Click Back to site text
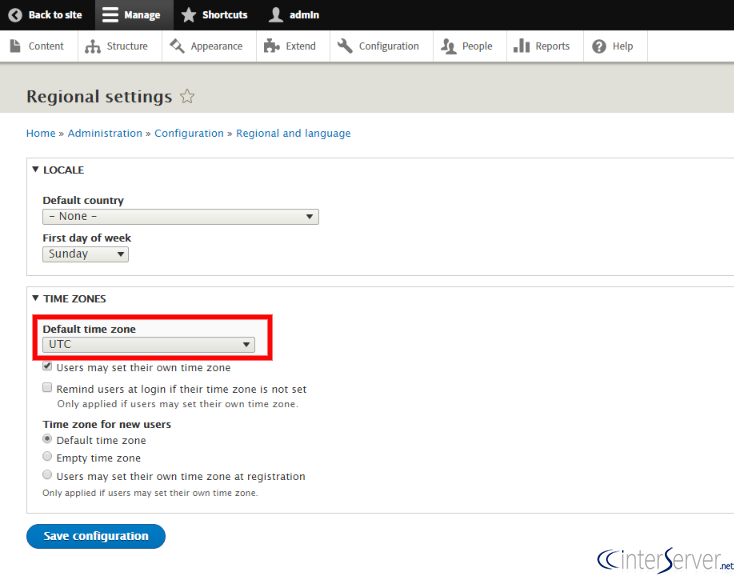734x576 pixels. click(55, 15)
